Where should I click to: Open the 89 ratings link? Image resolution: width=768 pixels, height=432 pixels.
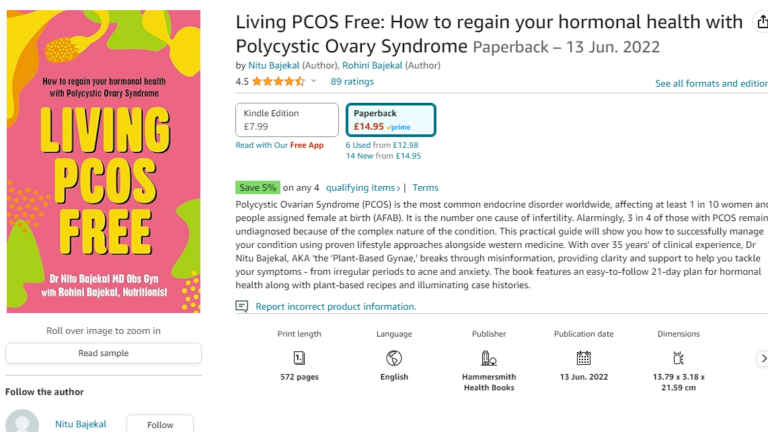[352, 81]
